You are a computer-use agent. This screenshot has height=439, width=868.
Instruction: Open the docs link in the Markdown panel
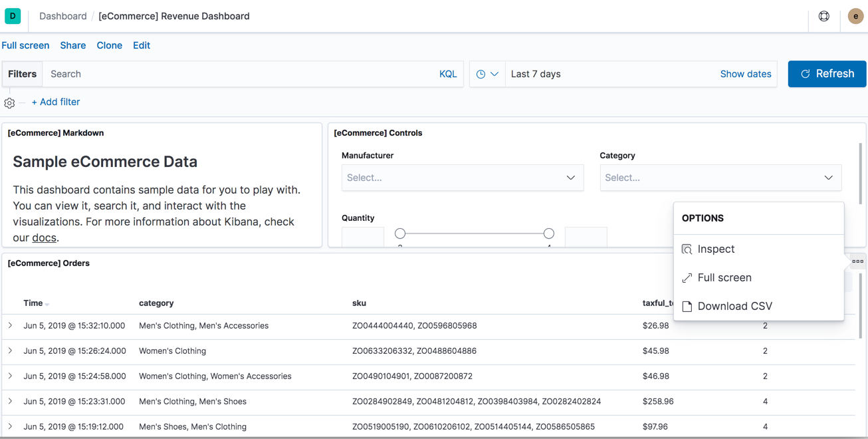44,237
